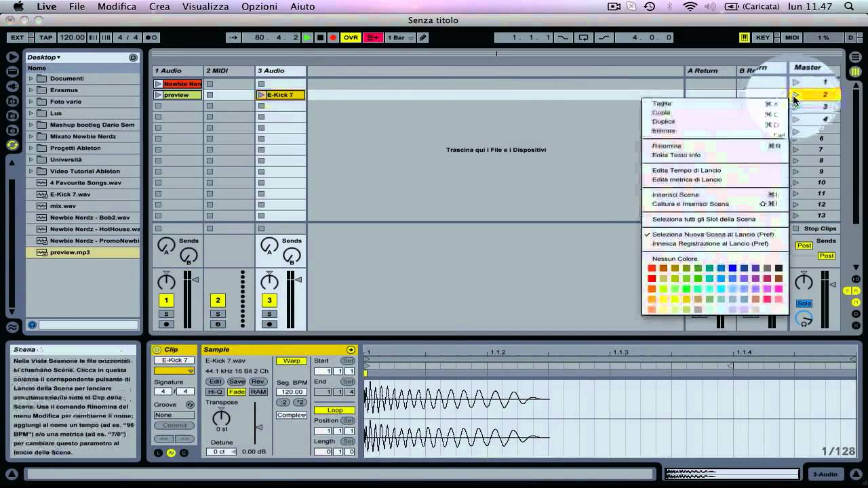Show the Sample box with waveform icon
This screenshot has height=488, width=868.
(x=171, y=453)
